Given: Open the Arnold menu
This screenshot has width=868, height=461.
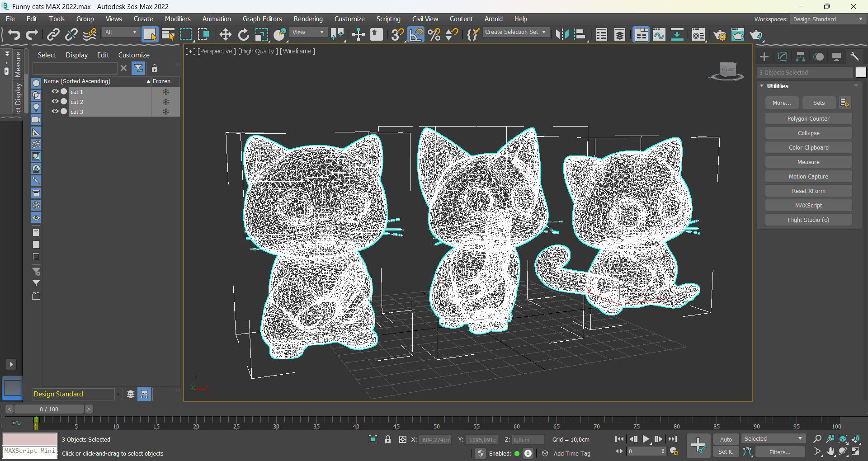Looking at the screenshot, I should (x=494, y=19).
